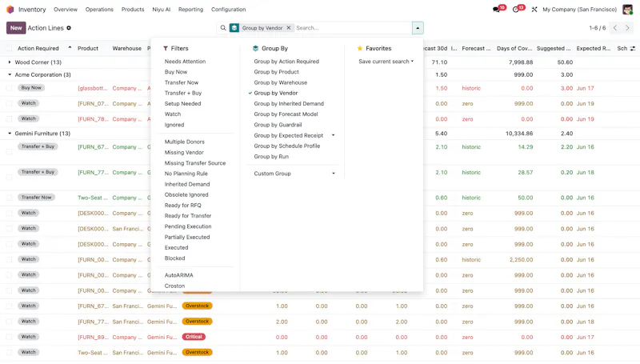
Task: Click the Action Lines settings gear
Action: coord(69,28)
